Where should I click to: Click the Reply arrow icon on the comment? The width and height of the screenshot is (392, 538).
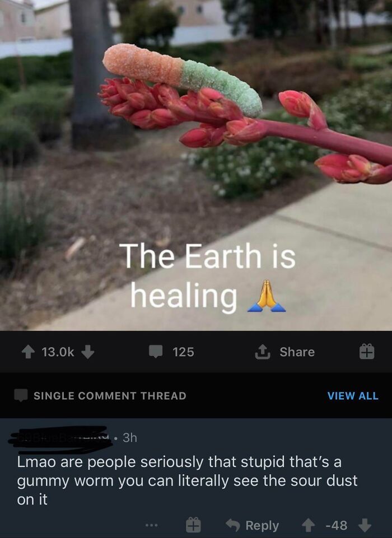coord(233,525)
